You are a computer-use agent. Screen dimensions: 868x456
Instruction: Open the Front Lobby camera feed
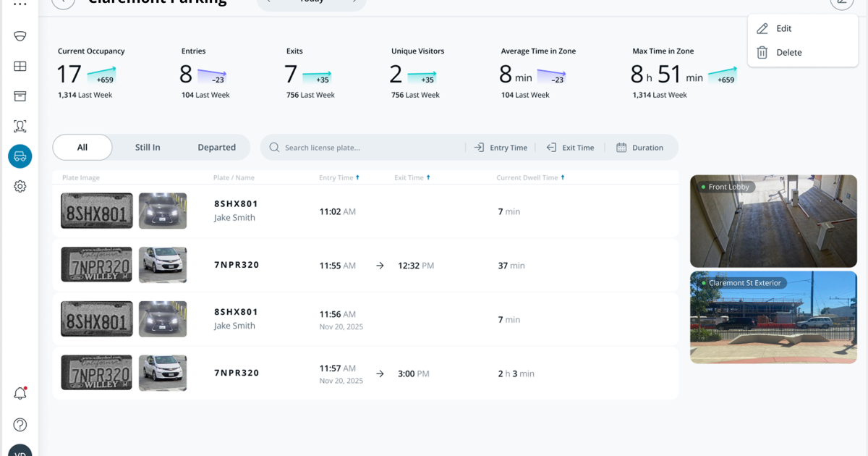click(x=773, y=221)
